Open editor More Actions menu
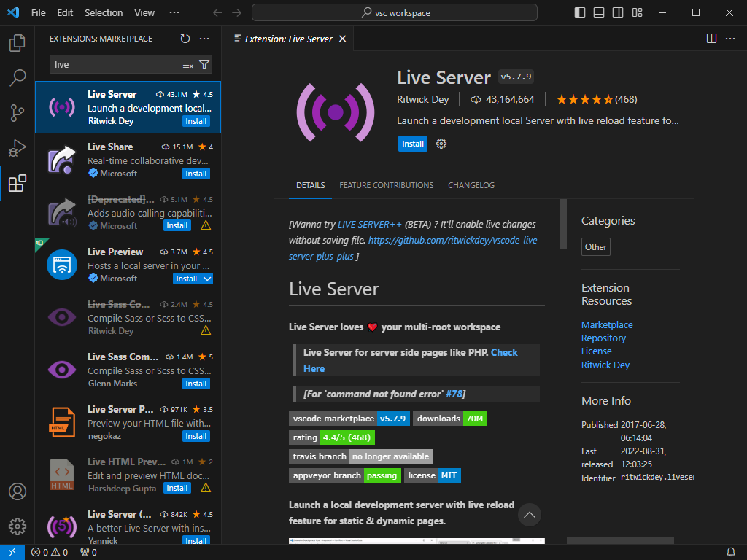This screenshot has height=560, width=747. click(x=730, y=39)
